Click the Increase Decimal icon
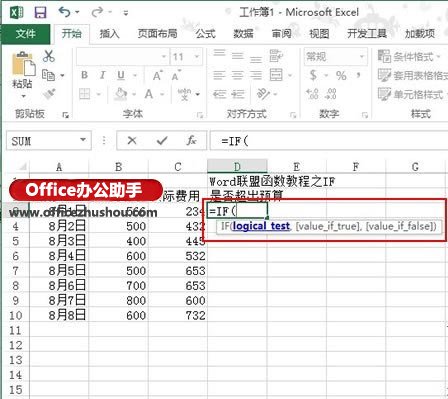448x399 pixels. click(x=313, y=94)
